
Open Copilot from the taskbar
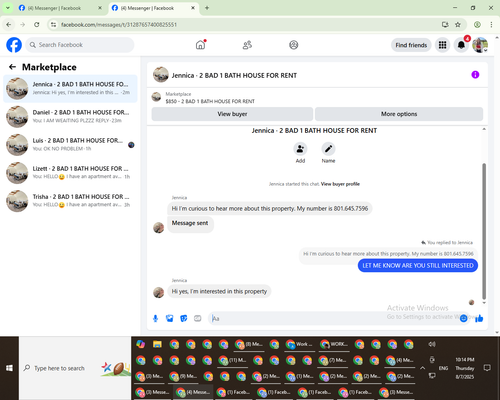141,344
